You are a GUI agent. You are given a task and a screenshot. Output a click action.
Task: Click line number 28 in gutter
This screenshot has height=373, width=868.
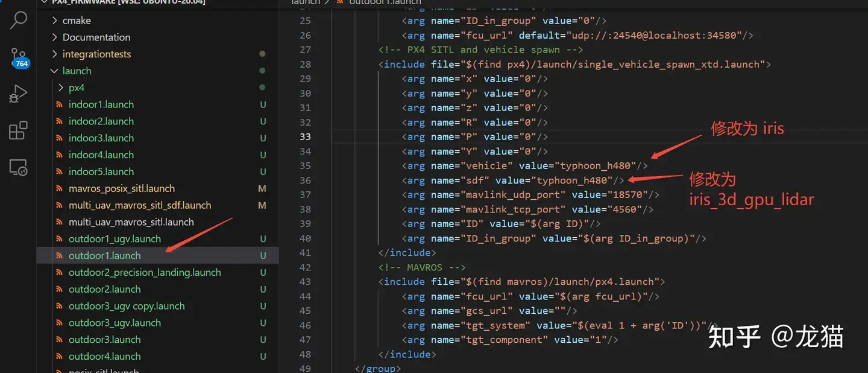pyautogui.click(x=305, y=65)
